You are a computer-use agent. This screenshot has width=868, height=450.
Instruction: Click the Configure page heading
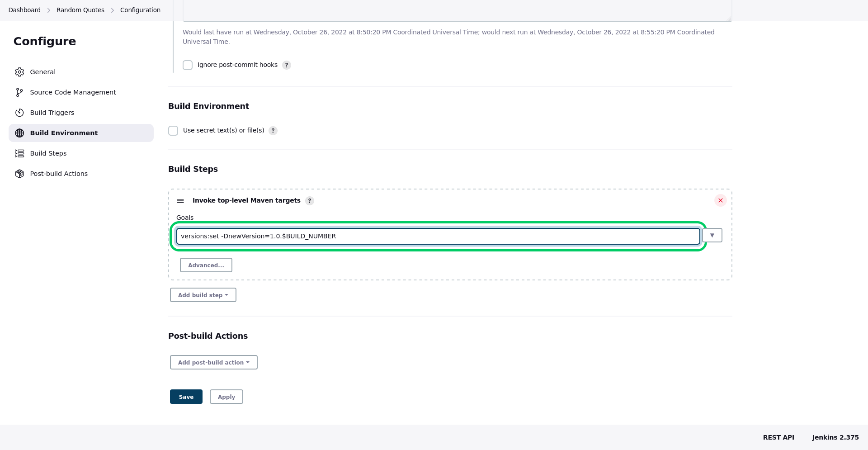tap(45, 41)
